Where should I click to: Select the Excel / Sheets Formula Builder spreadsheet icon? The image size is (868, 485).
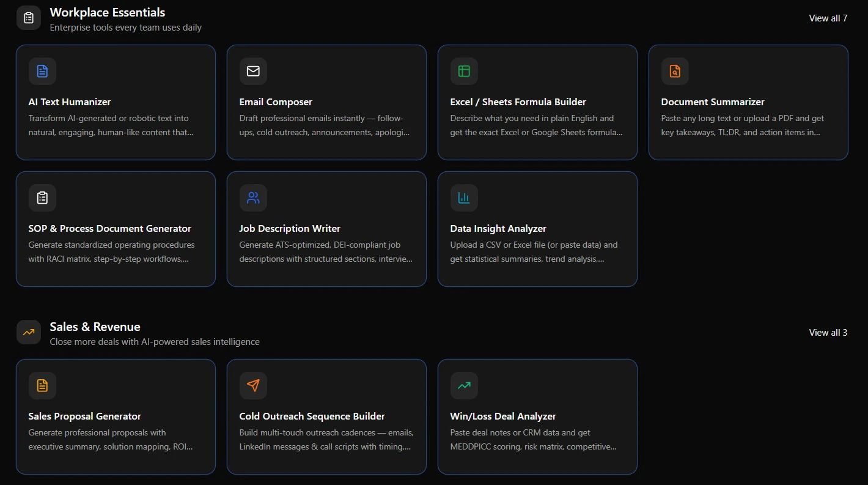click(464, 71)
